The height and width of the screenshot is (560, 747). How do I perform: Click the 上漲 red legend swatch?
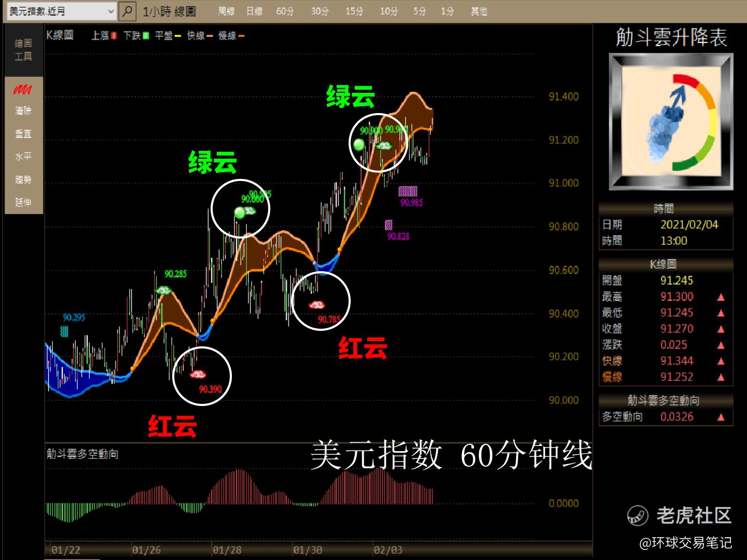point(114,36)
